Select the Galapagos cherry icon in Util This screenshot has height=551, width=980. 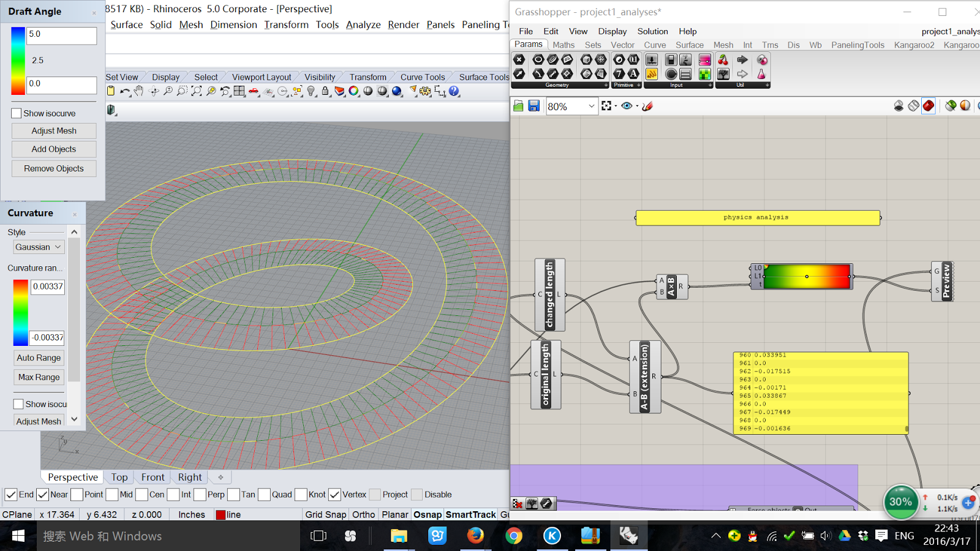pos(723,61)
